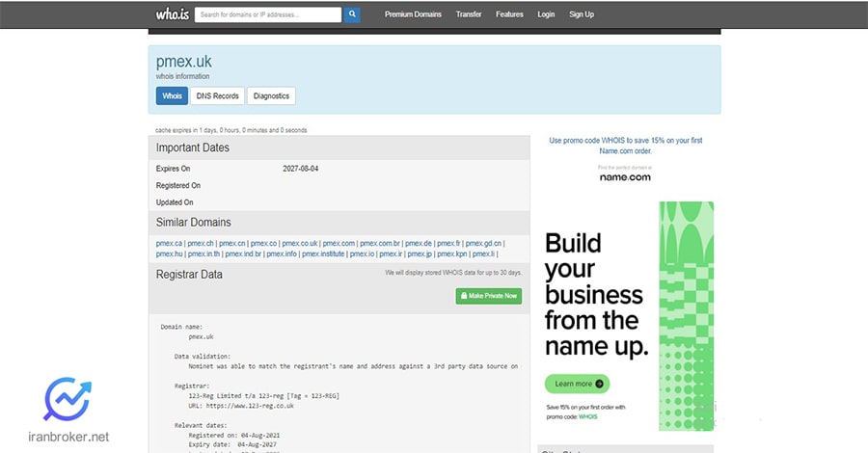Click the Registered On label

(178, 185)
